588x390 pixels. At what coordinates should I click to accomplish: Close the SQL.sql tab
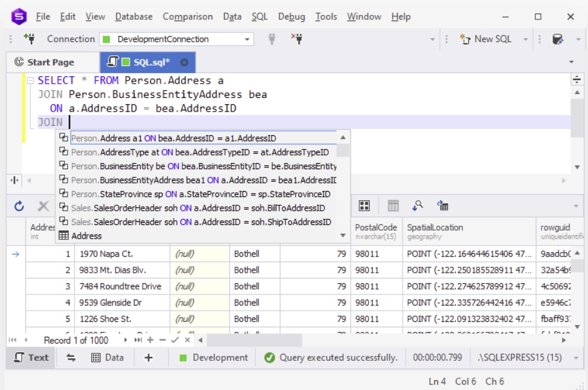(184, 63)
